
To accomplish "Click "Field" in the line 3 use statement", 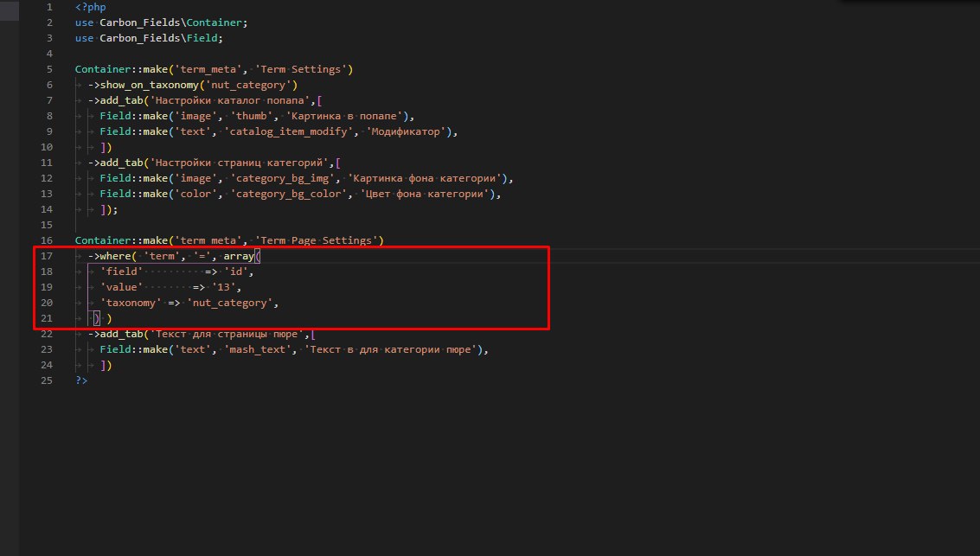I will (x=202, y=38).
